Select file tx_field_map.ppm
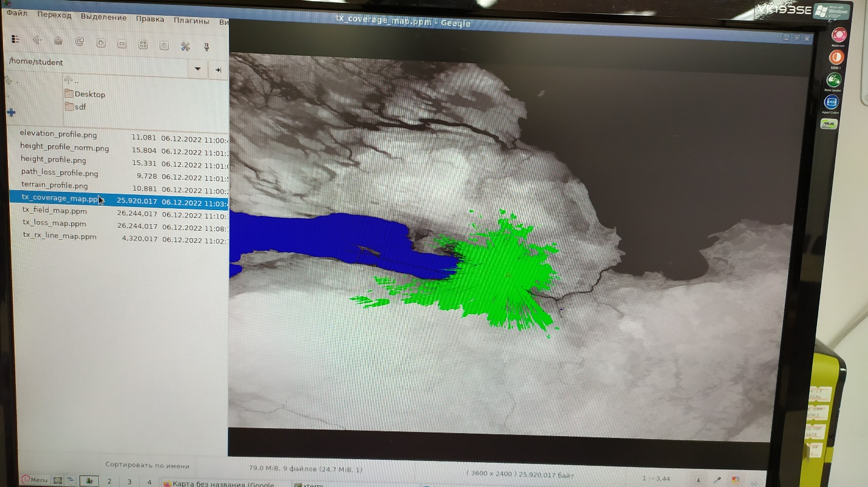This screenshot has height=487, width=868. [x=55, y=211]
